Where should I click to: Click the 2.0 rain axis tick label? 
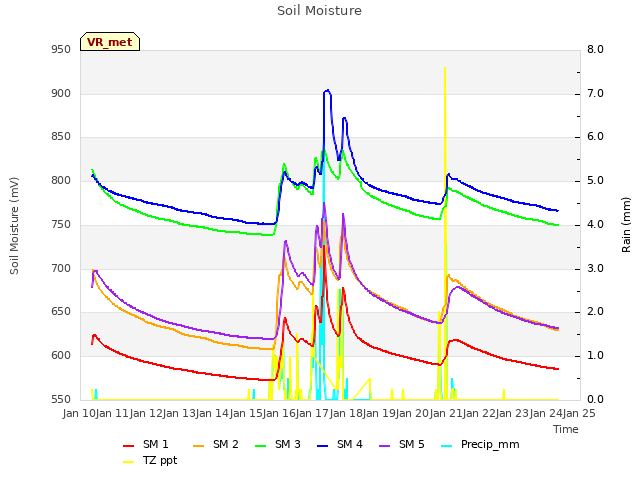pyautogui.click(x=595, y=312)
